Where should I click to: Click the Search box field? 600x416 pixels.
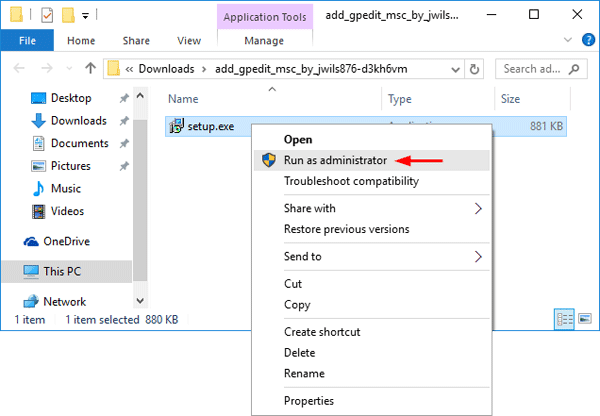[541, 69]
